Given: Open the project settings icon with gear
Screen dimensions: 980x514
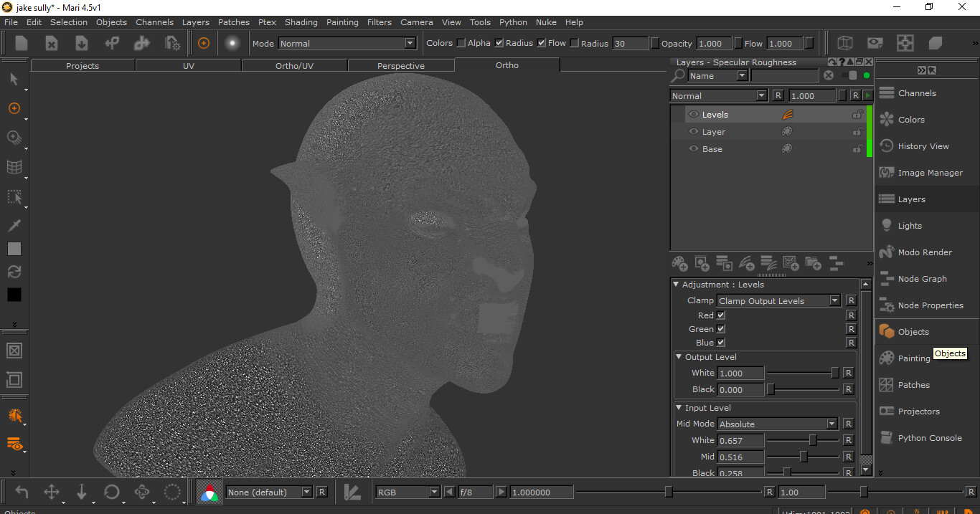Looking at the screenshot, I should tap(172, 43).
